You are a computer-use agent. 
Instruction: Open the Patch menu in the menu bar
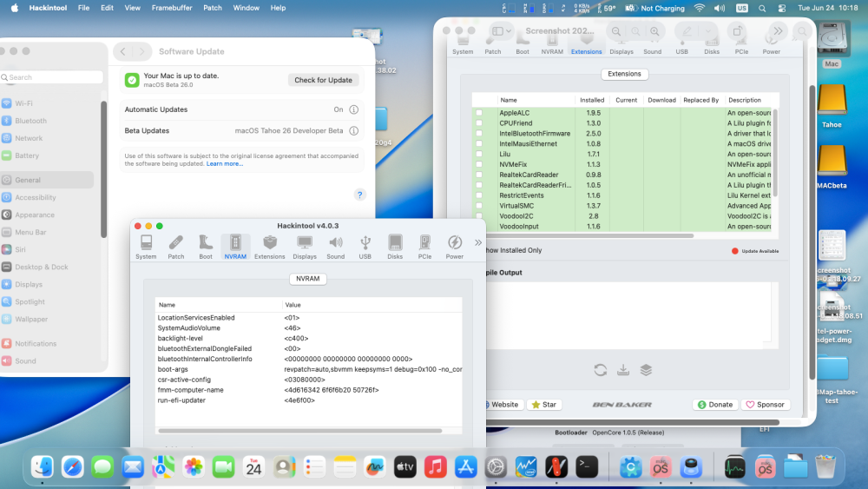[213, 8]
